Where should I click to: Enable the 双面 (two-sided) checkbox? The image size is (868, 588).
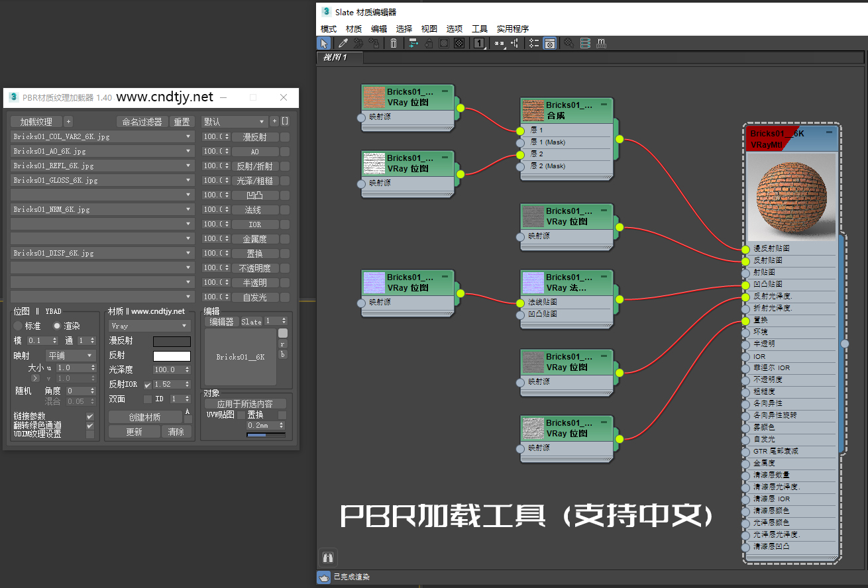click(148, 399)
